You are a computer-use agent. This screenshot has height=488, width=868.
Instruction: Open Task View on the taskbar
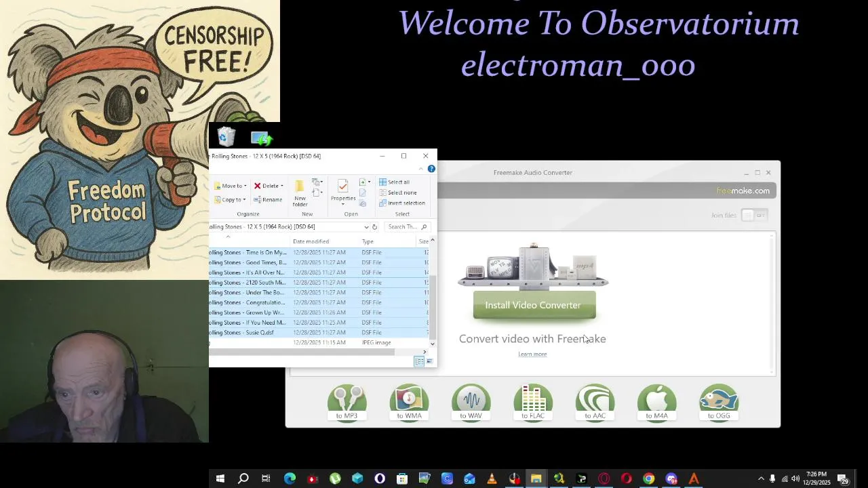tap(266, 479)
